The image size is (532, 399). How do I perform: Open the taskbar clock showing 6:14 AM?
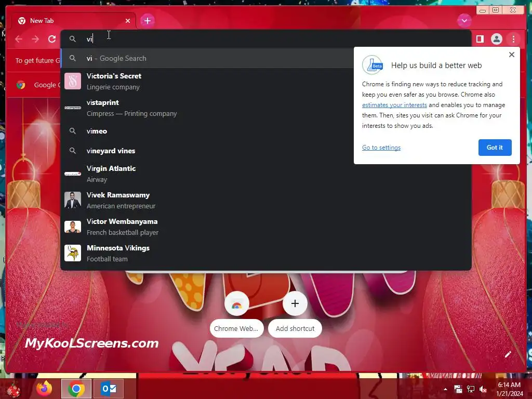(x=510, y=389)
